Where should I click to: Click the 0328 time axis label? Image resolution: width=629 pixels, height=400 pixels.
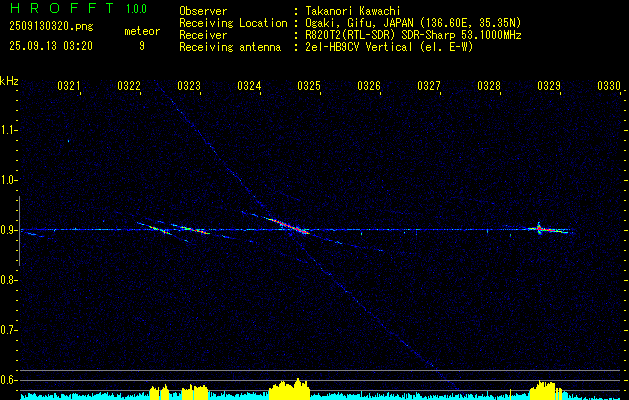pos(489,85)
